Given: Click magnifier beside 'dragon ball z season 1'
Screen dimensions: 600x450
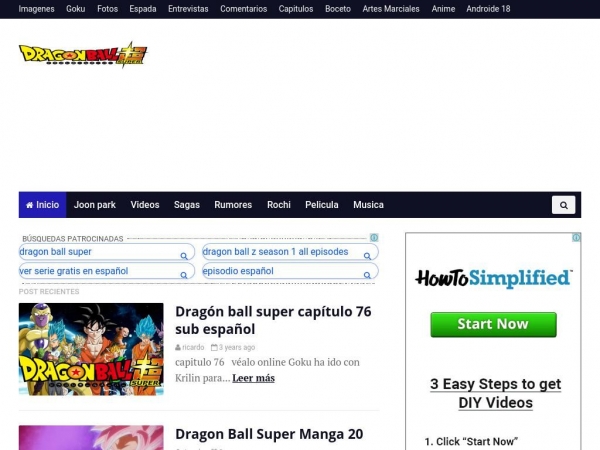Looking at the screenshot, I should [367, 256].
